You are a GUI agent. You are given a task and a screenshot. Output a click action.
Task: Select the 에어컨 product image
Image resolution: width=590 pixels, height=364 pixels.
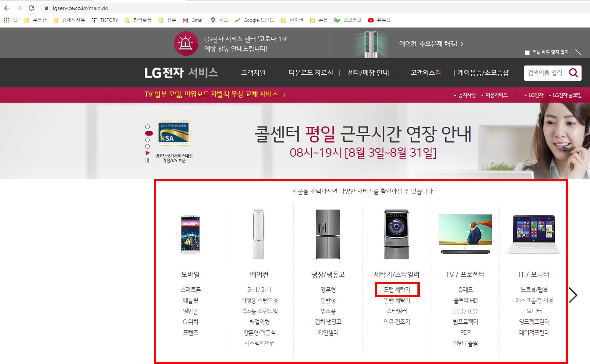259,234
